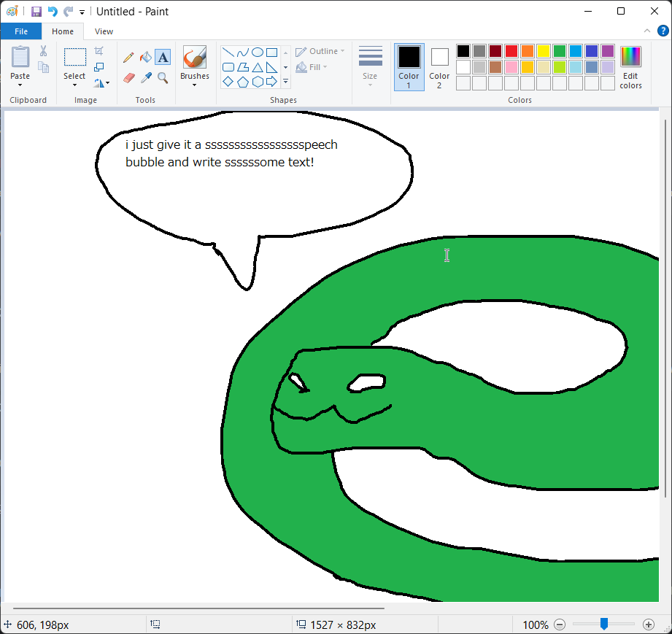672x634 pixels.
Task: Click the Paste clipboard icon
Action: pos(20,57)
